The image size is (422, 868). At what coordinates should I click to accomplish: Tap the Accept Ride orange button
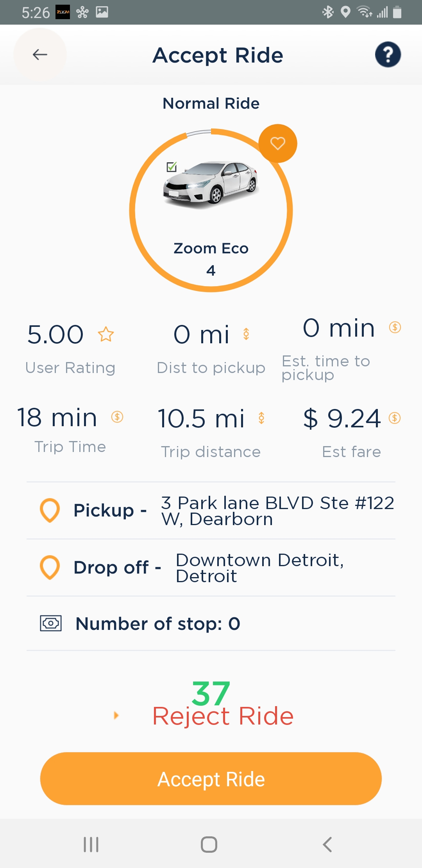click(x=211, y=778)
